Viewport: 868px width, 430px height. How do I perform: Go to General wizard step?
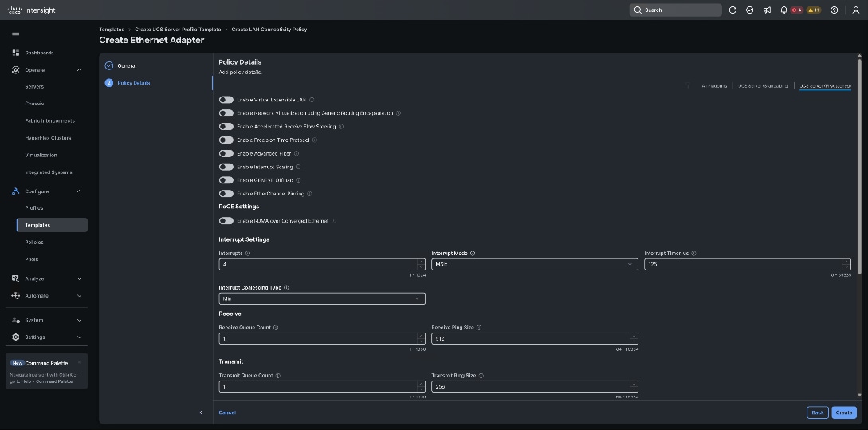pos(127,65)
